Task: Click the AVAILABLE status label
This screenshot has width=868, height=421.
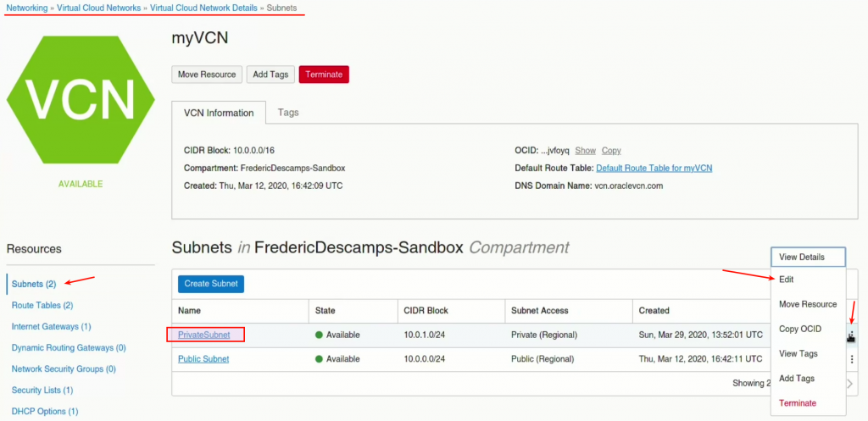Action: 81,184
